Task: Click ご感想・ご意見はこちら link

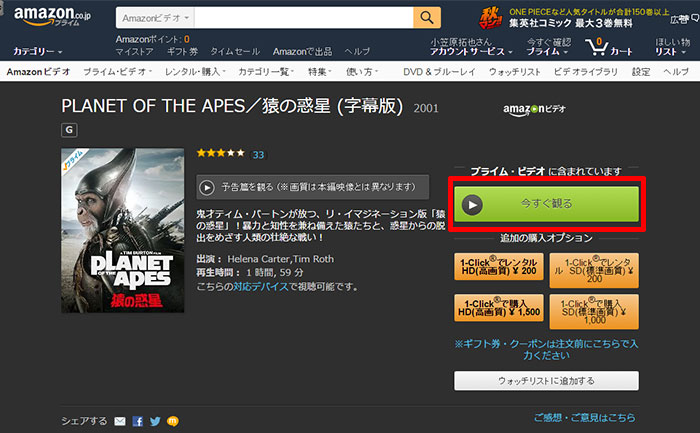Action: (x=585, y=418)
